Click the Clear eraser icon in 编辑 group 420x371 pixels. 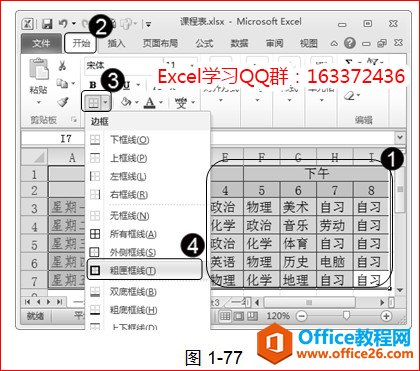tap(349, 96)
